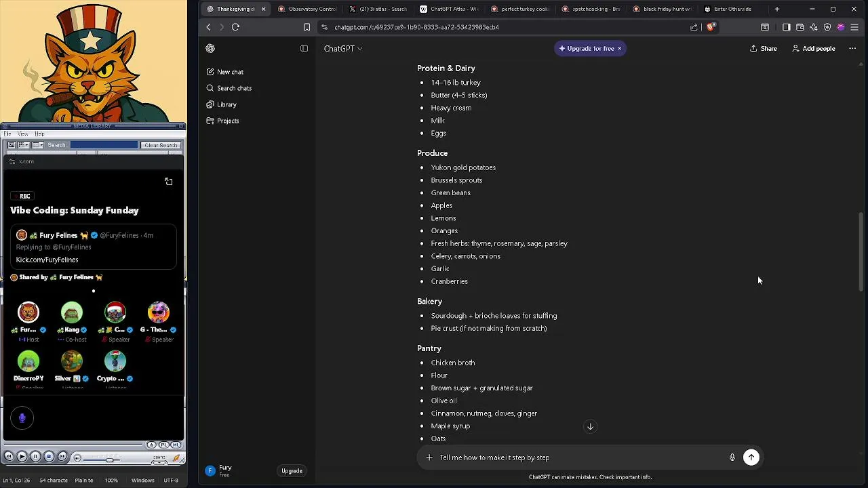Click the Share button
Screen dimensions: 868x488
pyautogui.click(x=764, y=49)
